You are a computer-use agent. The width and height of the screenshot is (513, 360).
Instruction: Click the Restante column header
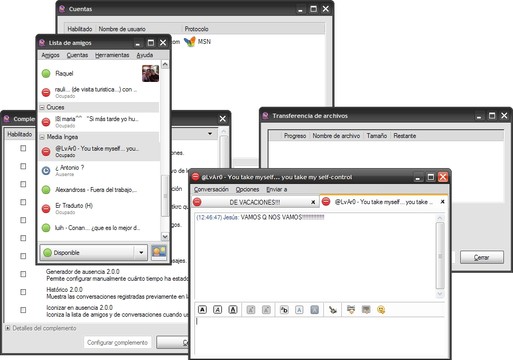coord(405,136)
